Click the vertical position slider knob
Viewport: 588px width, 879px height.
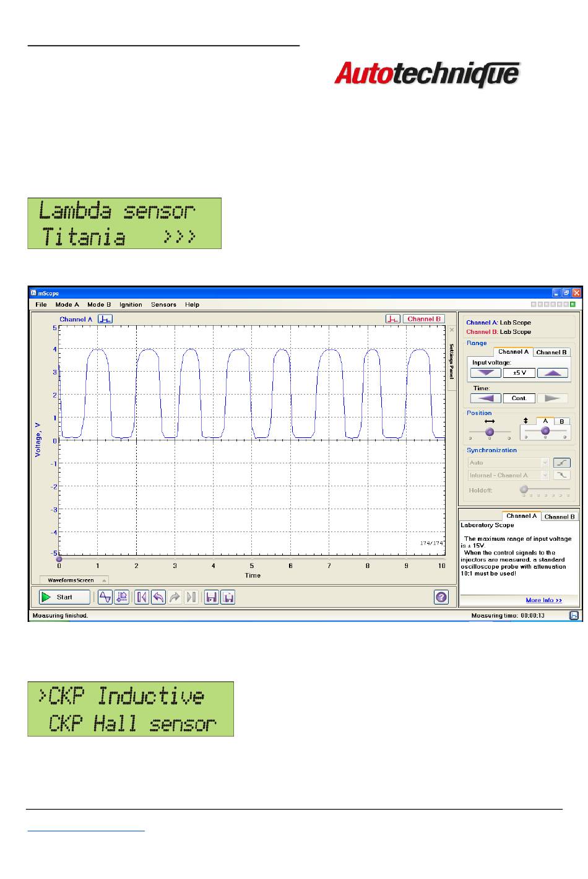pos(545,431)
